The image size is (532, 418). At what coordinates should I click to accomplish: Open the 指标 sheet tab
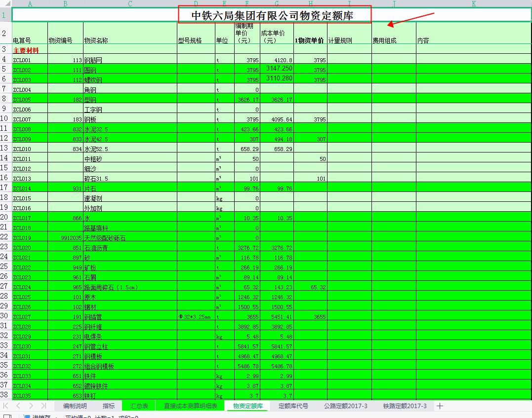[x=109, y=406]
